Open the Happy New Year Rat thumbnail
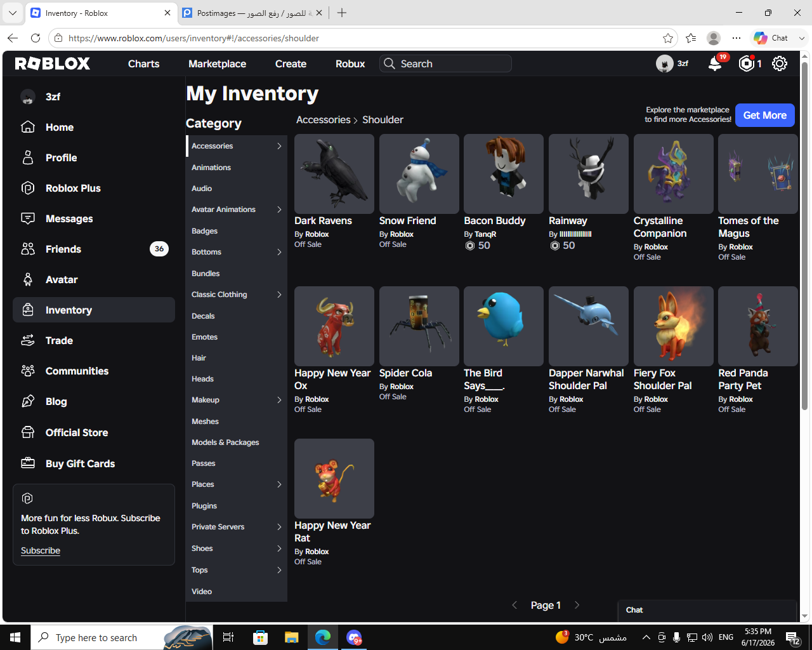 [x=334, y=479]
